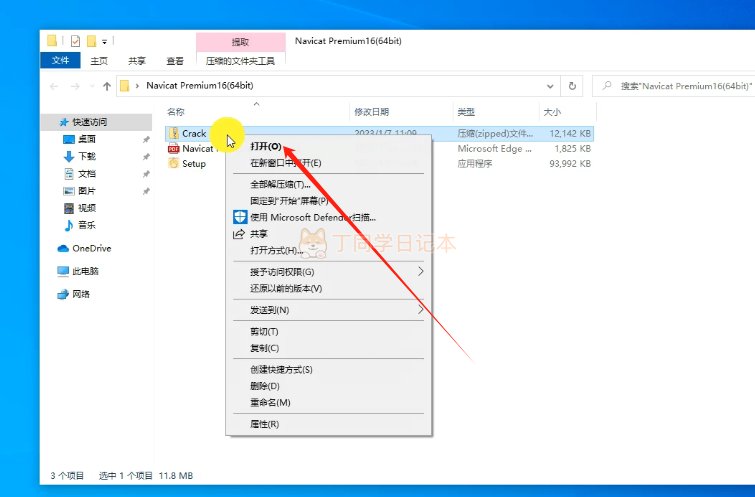Open the 文件 ribbon tab

[61, 60]
